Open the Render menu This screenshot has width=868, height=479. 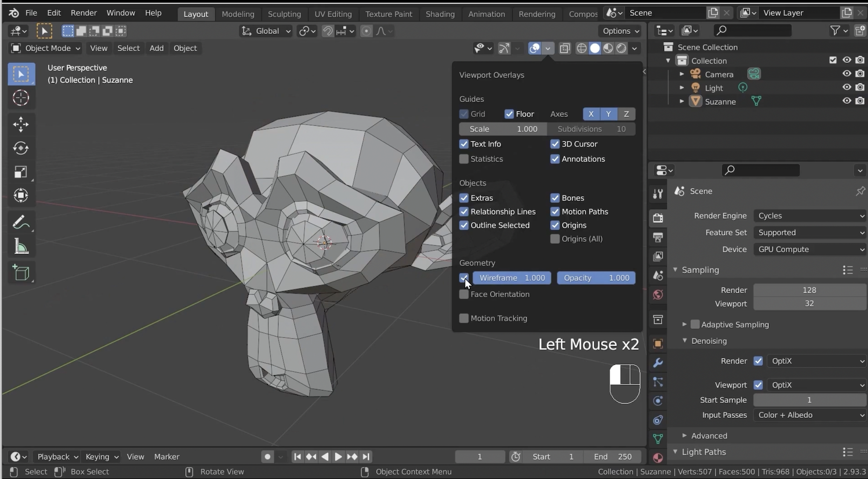coord(83,13)
